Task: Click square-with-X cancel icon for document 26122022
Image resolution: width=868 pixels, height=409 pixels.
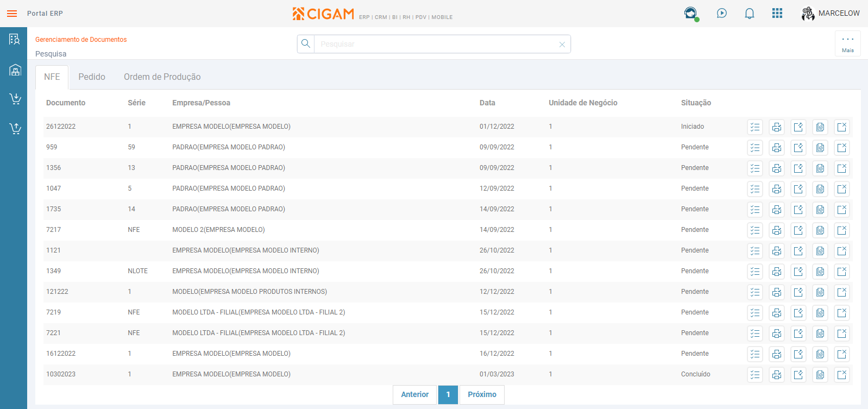Action: pyautogui.click(x=842, y=127)
